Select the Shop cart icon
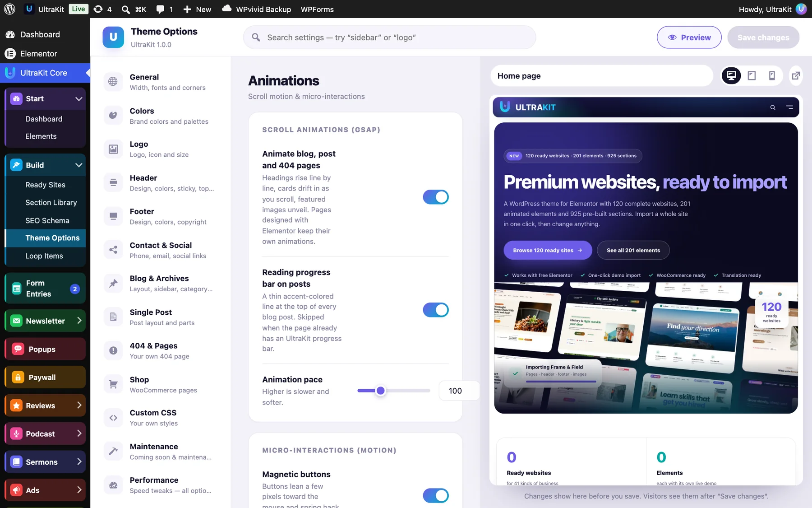The width and height of the screenshot is (812, 508). pos(113,384)
